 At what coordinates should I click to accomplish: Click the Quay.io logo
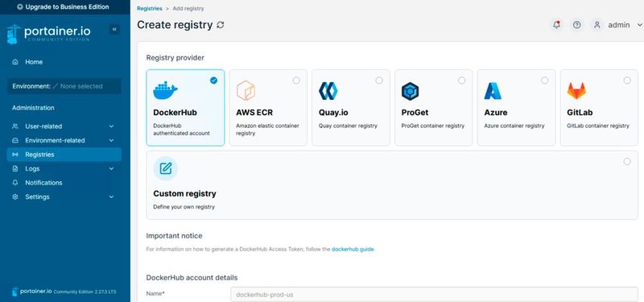pos(328,91)
